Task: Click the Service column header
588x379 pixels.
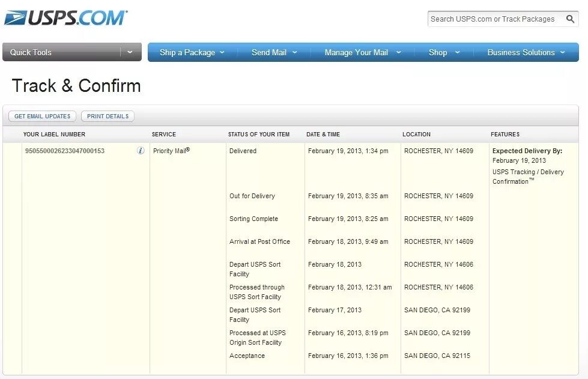Action: [x=163, y=134]
